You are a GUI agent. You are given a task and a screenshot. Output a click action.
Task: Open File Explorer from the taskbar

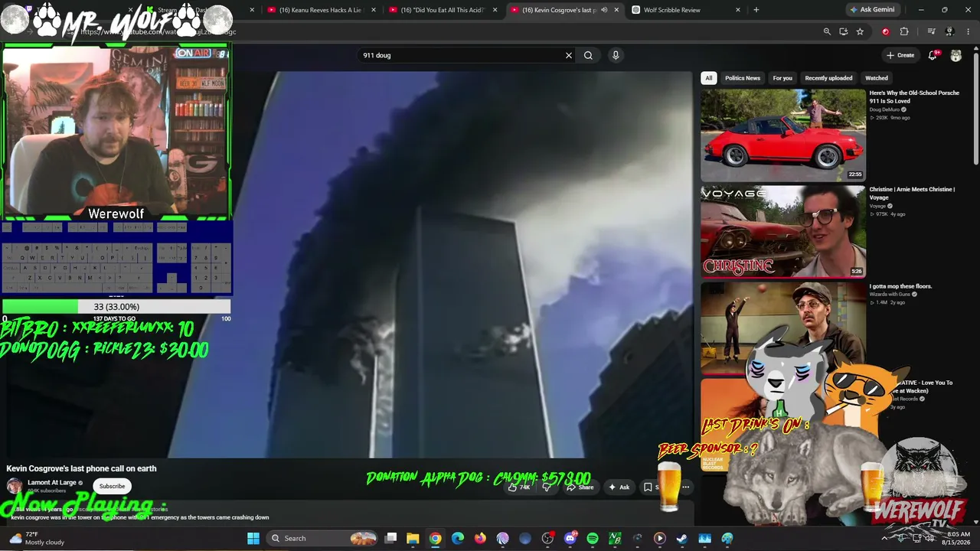coord(413,538)
